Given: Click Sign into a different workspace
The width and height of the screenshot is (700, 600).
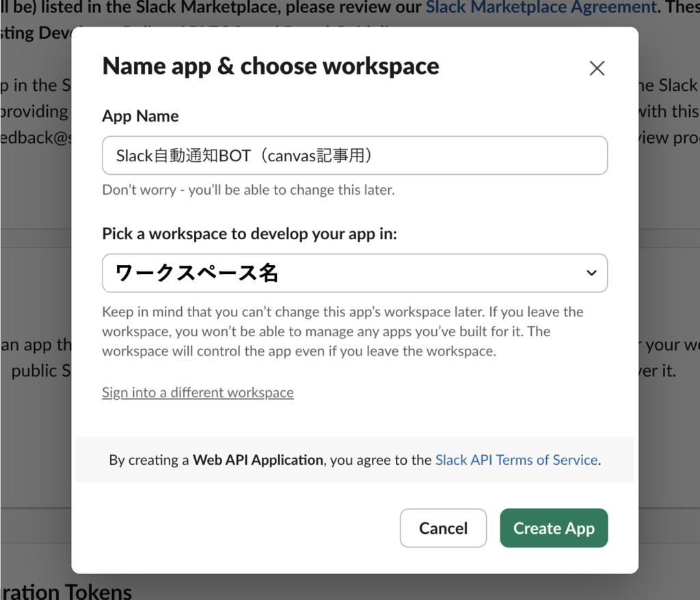Looking at the screenshot, I should pos(198,392).
